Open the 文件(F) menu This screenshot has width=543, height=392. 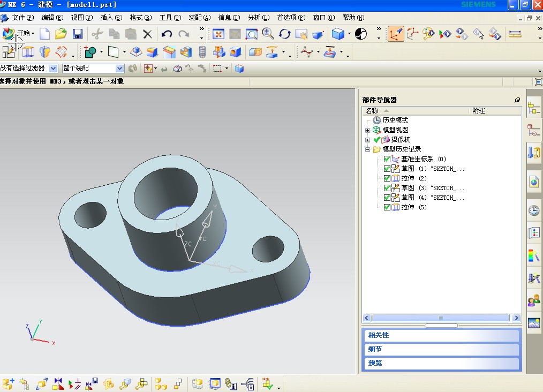pos(23,18)
